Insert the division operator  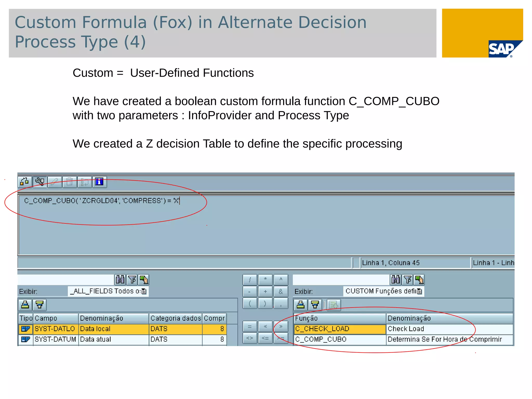pos(250,280)
